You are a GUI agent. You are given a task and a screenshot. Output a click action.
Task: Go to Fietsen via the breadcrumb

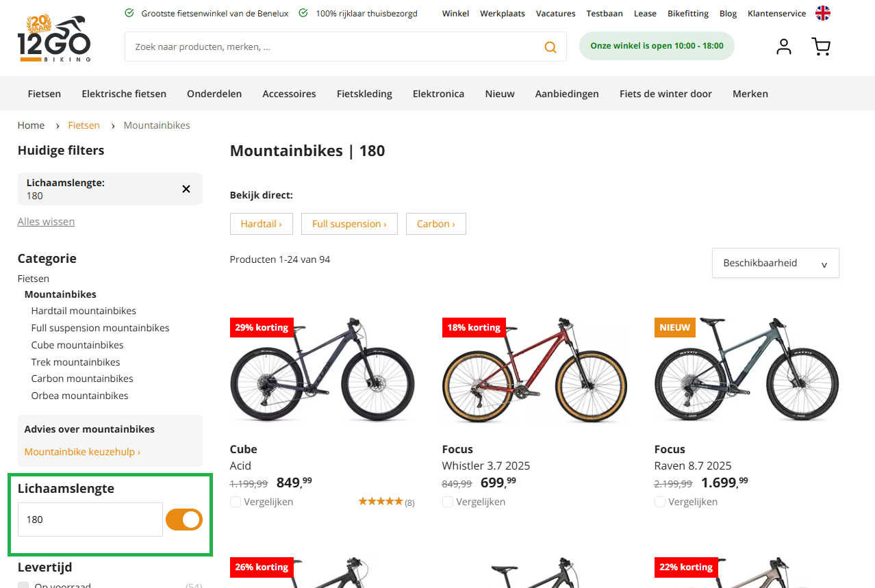click(x=84, y=125)
